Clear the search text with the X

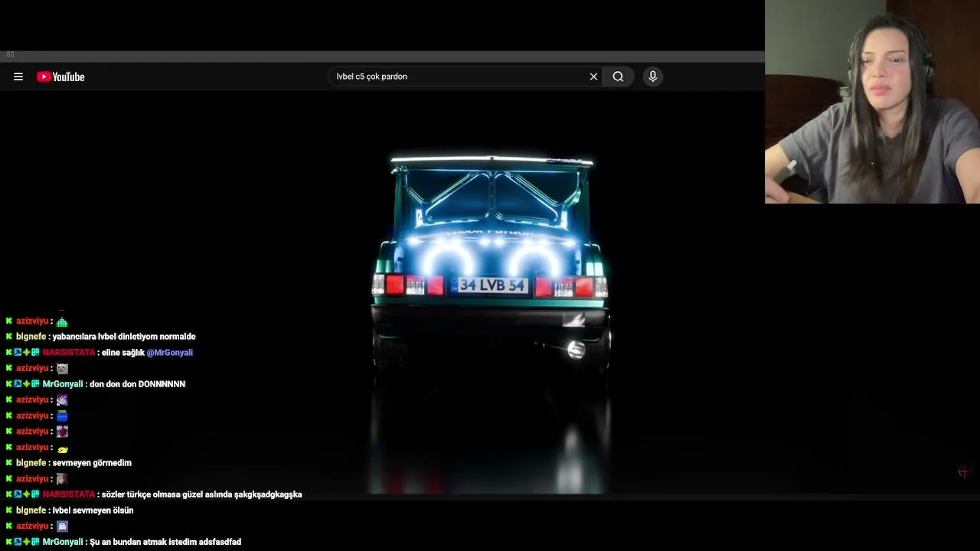[593, 77]
